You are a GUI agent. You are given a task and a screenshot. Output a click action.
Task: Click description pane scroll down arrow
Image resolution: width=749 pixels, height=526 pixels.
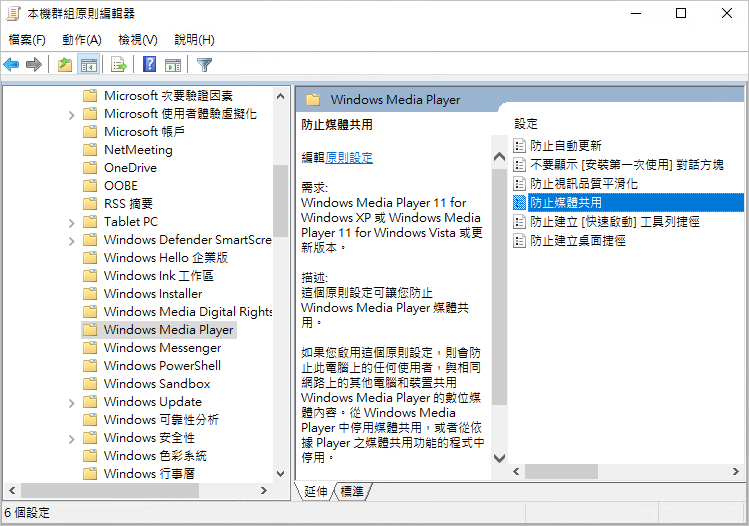click(x=499, y=458)
